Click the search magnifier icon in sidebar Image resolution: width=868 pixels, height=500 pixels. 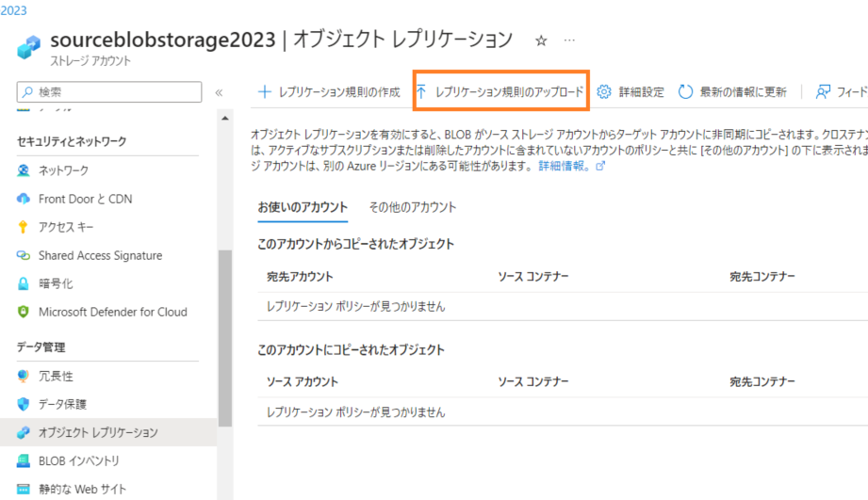click(x=27, y=92)
